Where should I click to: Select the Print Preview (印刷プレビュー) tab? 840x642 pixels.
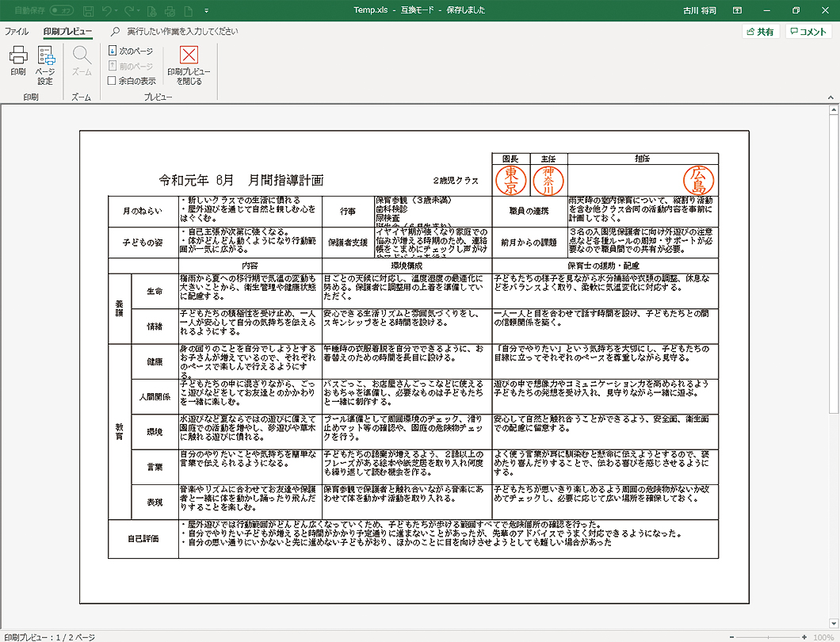click(x=67, y=32)
